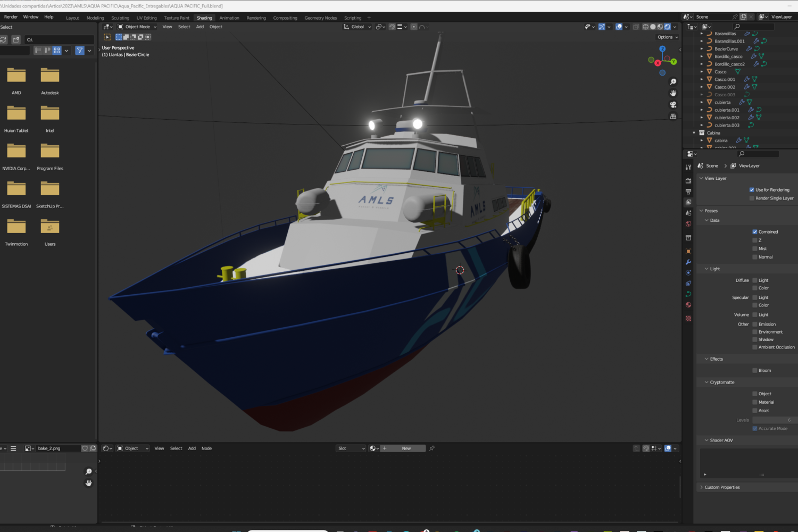
Task: Enable the Emission pass checkbox
Action: [755, 325]
